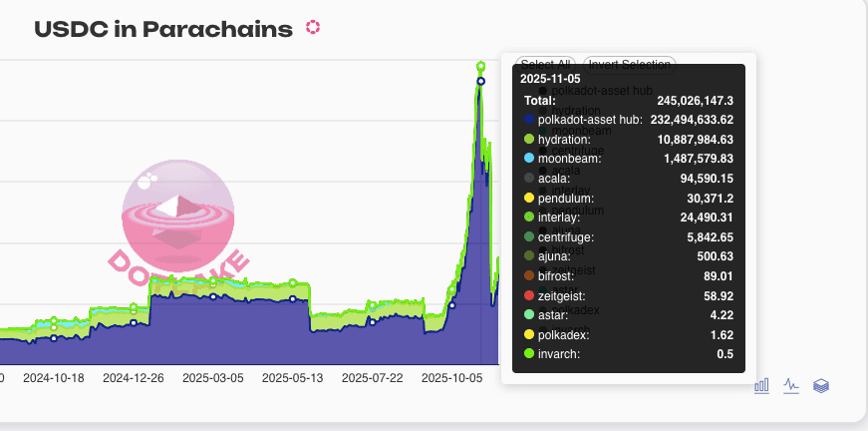Click the 2024-12-26 date axis label
This screenshot has width=868, height=431.
pos(135,378)
